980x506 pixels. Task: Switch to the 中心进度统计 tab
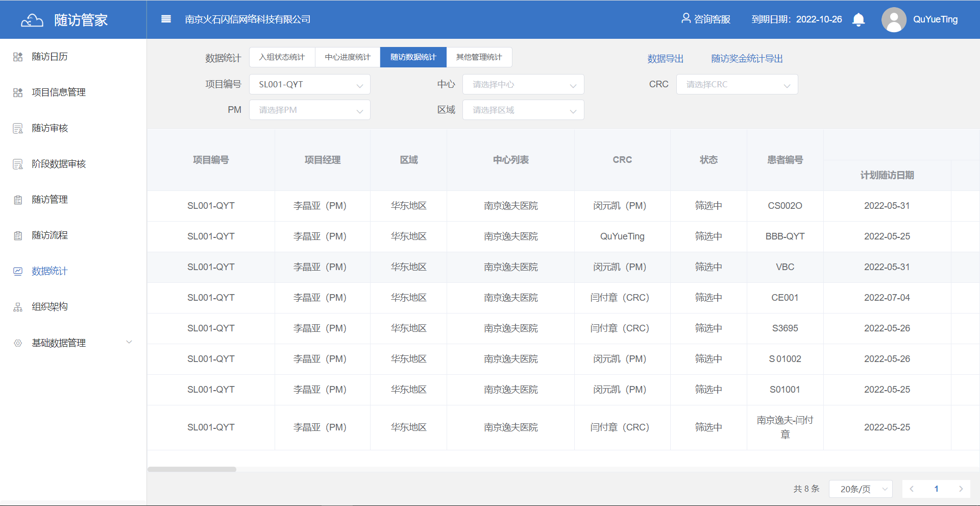348,57
